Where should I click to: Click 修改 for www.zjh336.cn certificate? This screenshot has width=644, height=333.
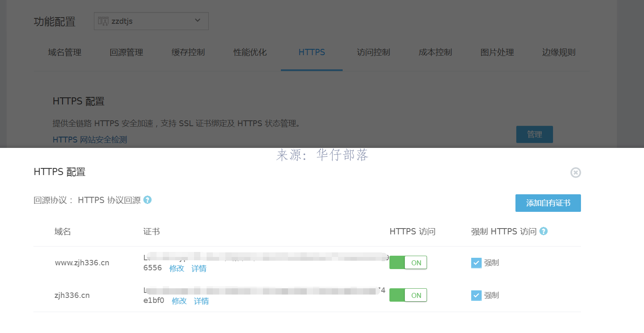[177, 268]
